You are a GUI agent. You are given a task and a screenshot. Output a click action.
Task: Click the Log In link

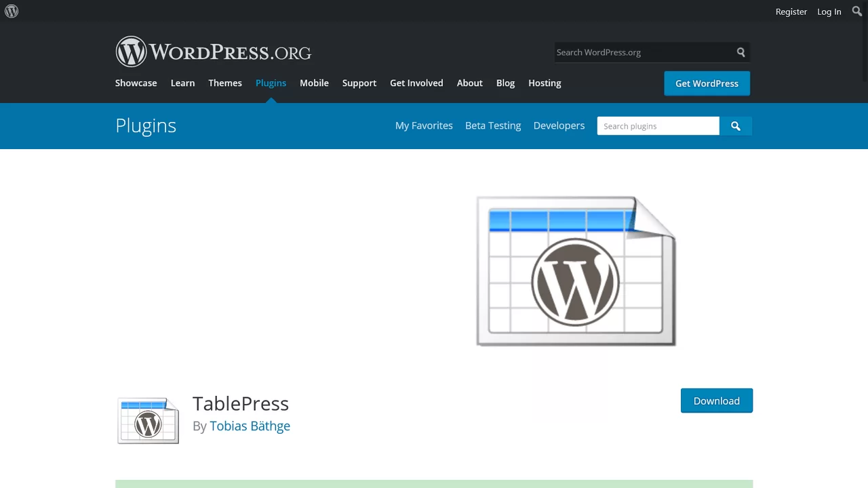point(829,12)
